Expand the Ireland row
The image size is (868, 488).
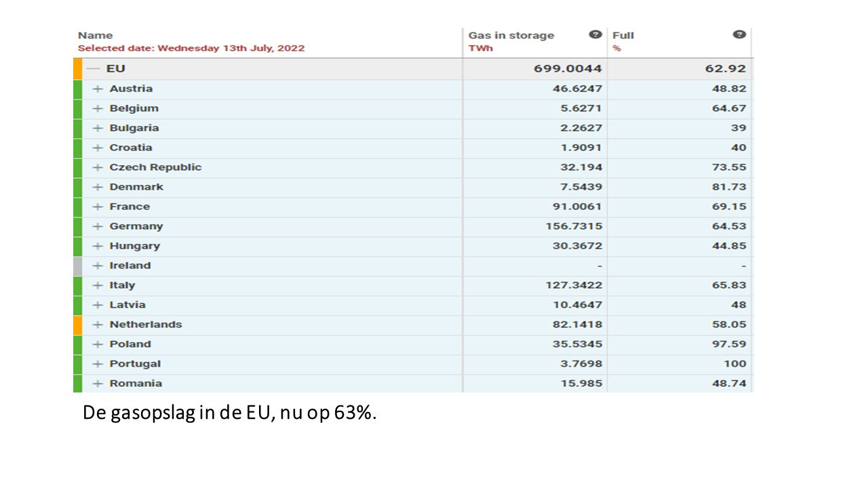tap(98, 266)
